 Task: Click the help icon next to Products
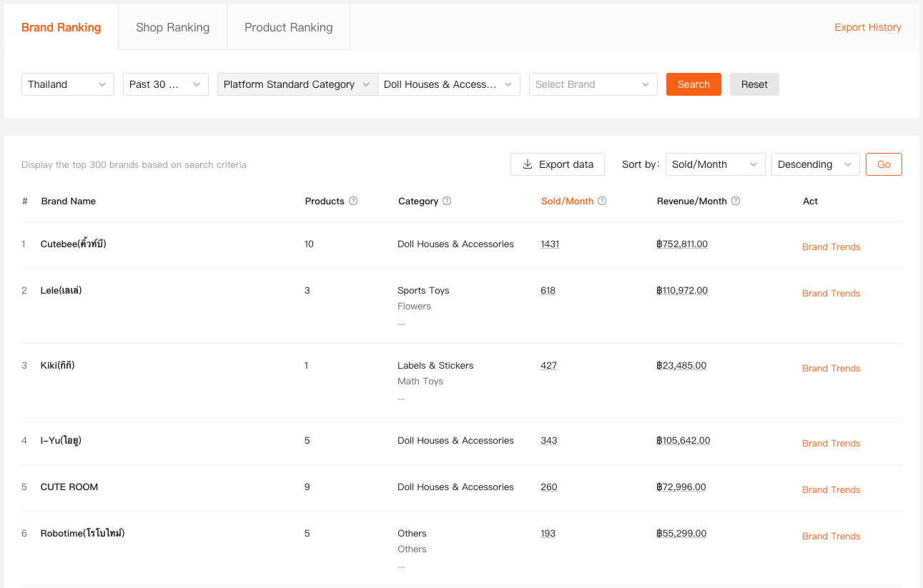tap(353, 201)
